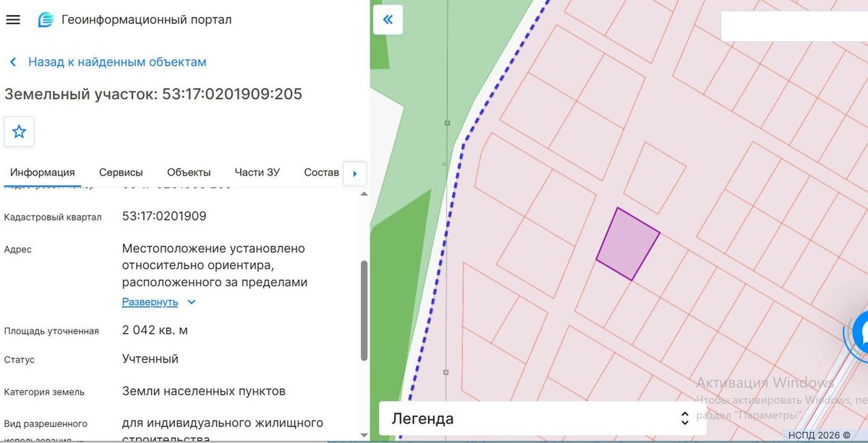
Task: Select the parcel title 53:17:0201909:205
Action: pyautogui.click(x=232, y=94)
